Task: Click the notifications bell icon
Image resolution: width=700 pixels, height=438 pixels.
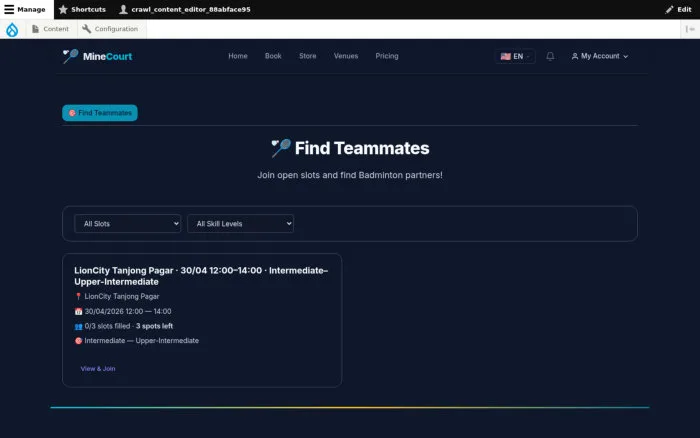Action: (550, 56)
